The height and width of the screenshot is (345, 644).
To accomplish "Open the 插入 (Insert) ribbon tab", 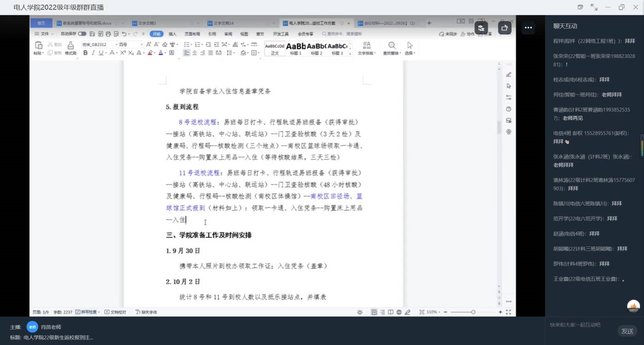I will click(172, 34).
